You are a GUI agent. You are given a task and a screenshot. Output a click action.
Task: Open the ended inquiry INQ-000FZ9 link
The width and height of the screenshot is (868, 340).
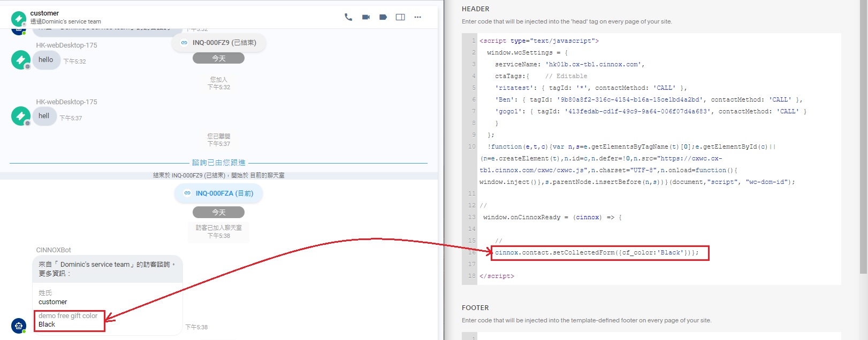(224, 43)
